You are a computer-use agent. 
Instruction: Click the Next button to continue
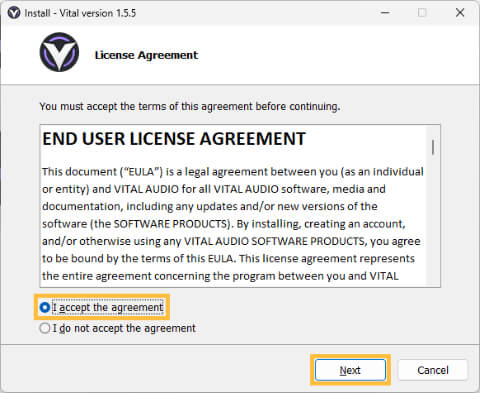[x=350, y=370]
